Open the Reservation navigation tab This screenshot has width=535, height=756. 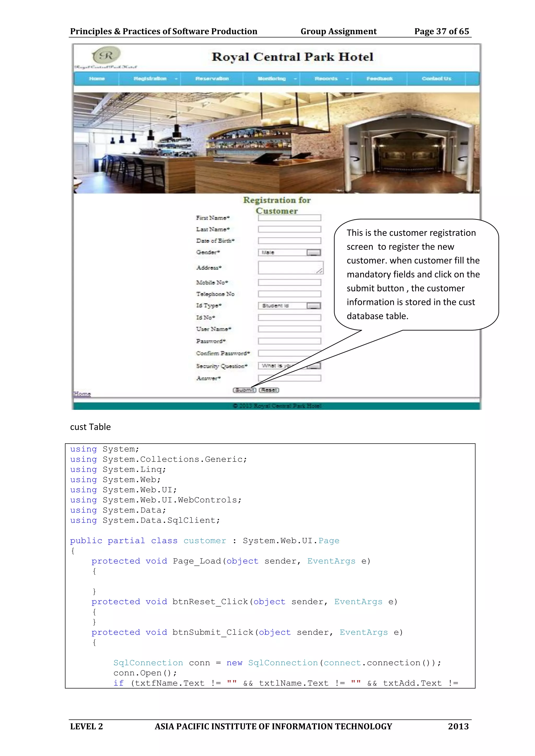(x=212, y=79)
